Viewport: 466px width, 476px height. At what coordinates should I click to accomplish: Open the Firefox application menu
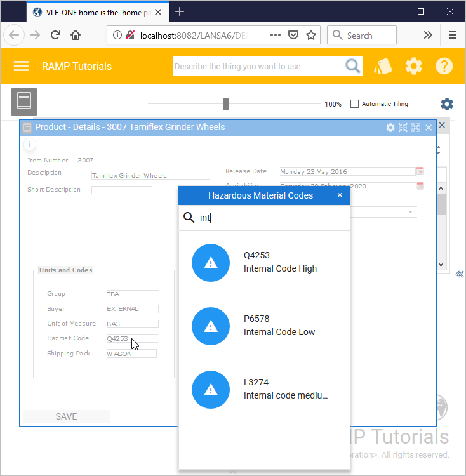452,35
